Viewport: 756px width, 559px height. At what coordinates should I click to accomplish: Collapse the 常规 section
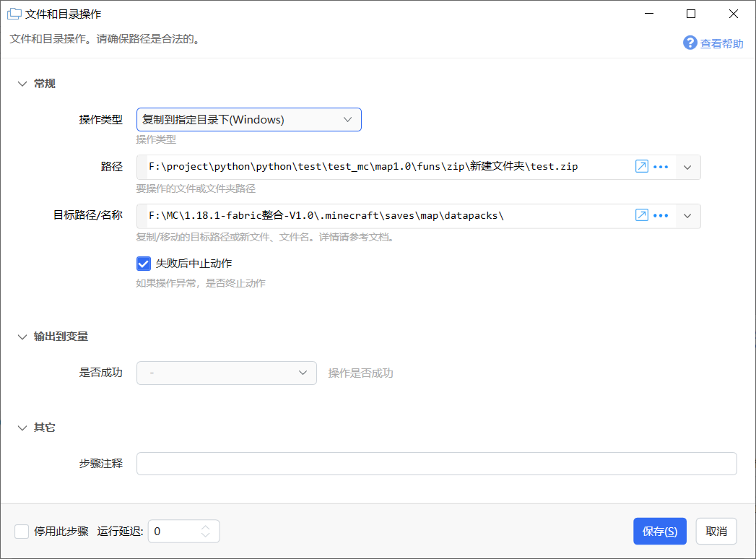tap(22, 84)
